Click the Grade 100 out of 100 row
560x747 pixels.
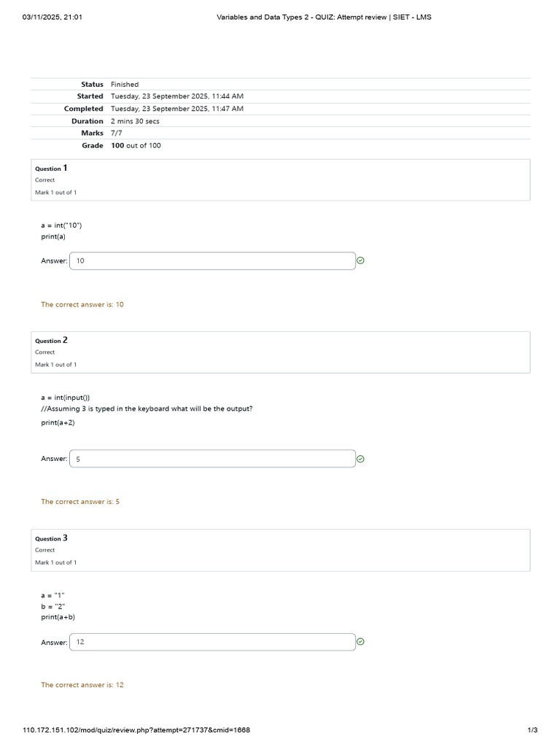click(281, 145)
